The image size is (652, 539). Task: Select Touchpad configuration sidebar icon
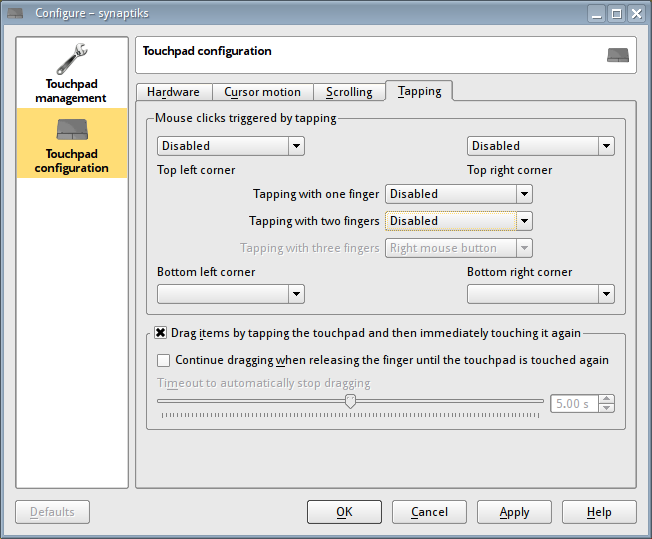pyautogui.click(x=72, y=129)
